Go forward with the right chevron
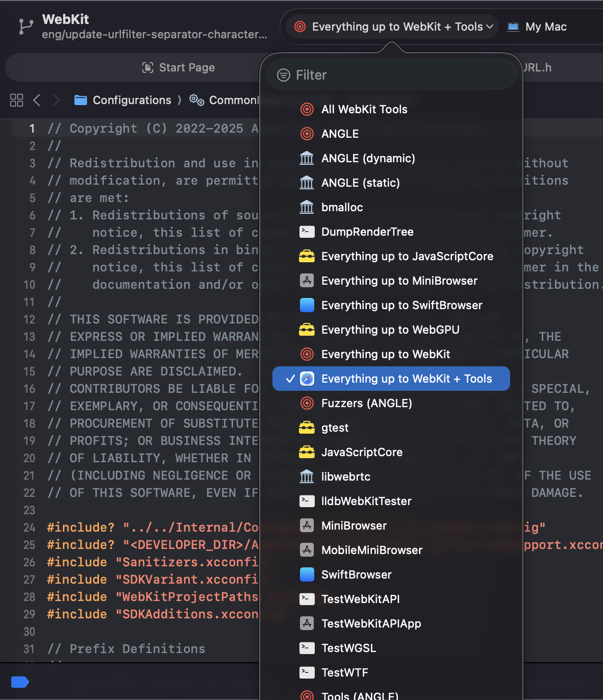The height and width of the screenshot is (700, 603). coord(56,100)
